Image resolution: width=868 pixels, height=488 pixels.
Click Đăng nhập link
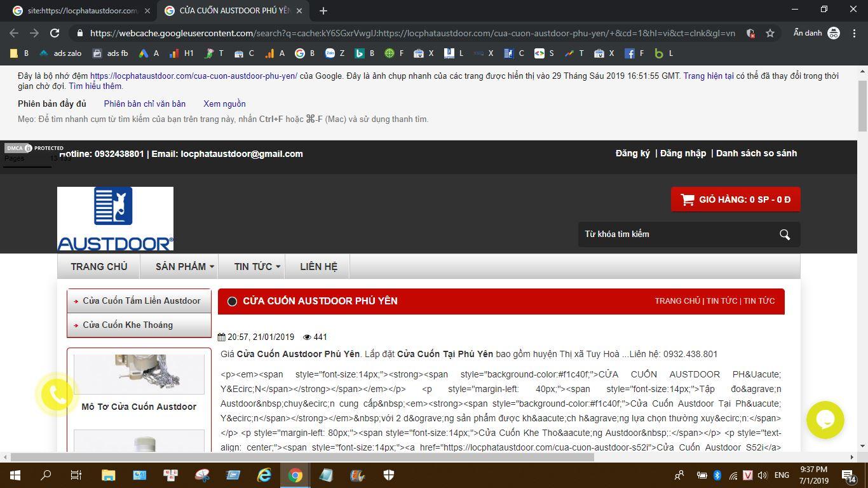(683, 153)
